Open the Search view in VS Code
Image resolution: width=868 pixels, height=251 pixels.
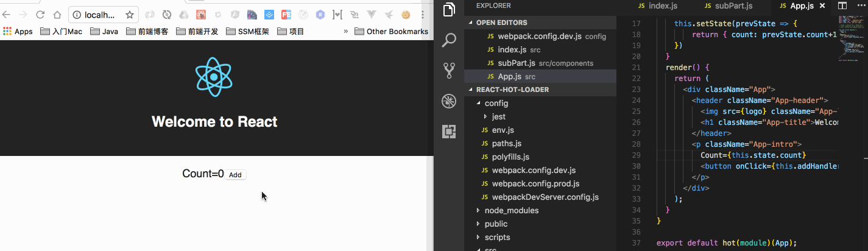click(449, 40)
